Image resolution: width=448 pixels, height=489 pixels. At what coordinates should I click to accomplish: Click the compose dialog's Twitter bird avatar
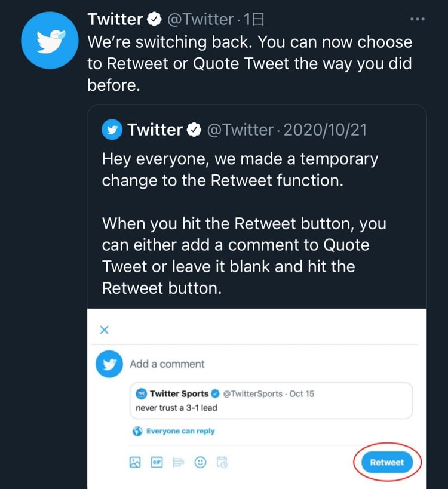click(x=109, y=364)
